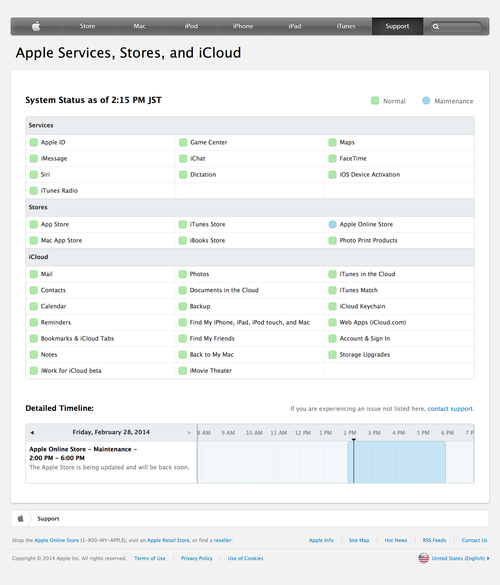Open the Apple Retail Store footer link
The height and width of the screenshot is (585, 500).
tap(168, 540)
